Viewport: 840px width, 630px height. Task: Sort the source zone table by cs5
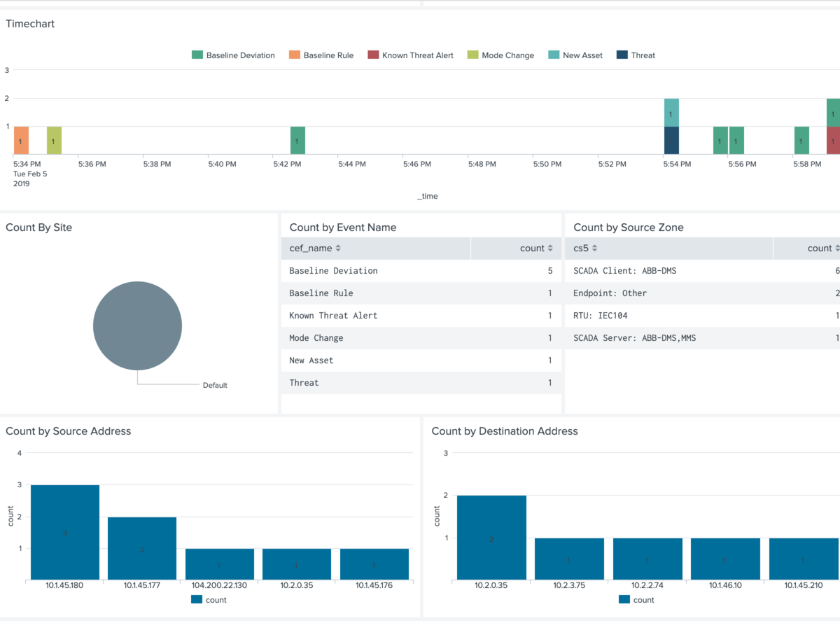coord(584,248)
